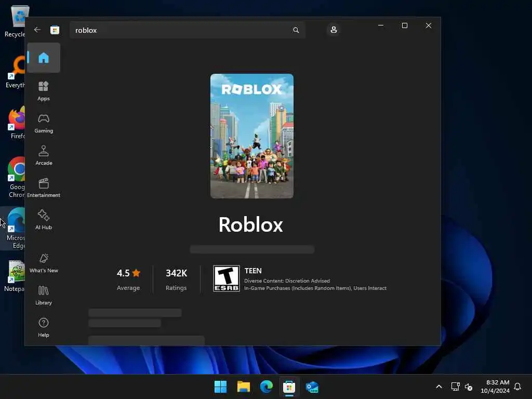
Task: Click the 4.5 Average star rating
Action: [128, 280]
